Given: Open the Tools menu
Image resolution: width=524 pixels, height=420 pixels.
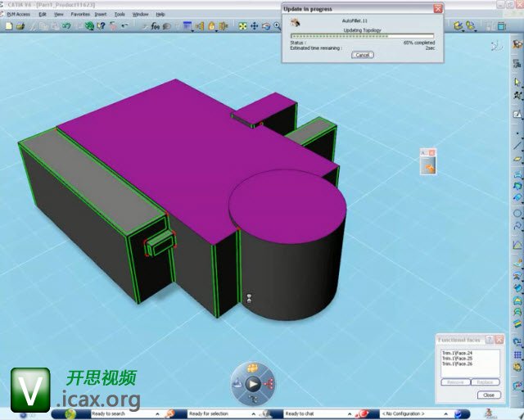Looking at the screenshot, I should 120,14.
